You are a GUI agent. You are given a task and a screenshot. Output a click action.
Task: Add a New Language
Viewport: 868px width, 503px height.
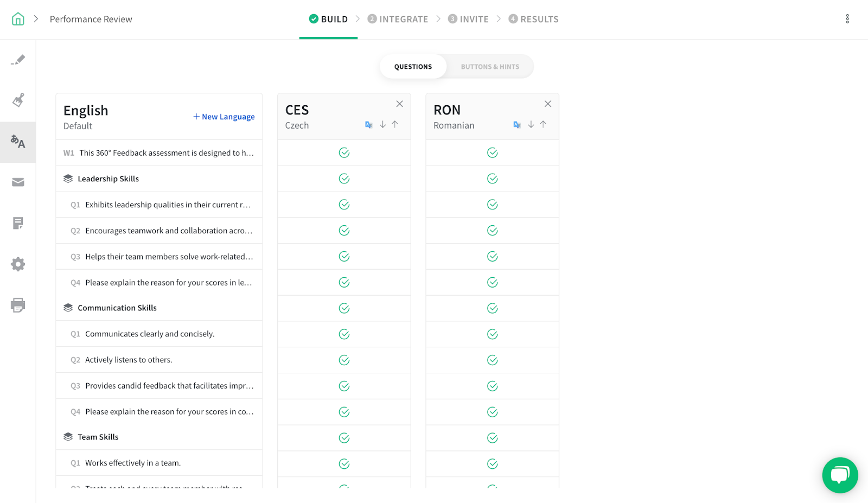pos(224,117)
